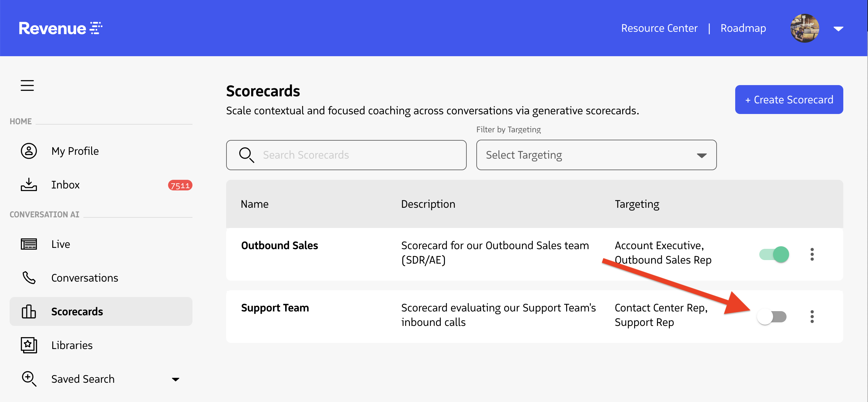The width and height of the screenshot is (868, 402).
Task: Click the My Profile person icon
Action: point(29,151)
